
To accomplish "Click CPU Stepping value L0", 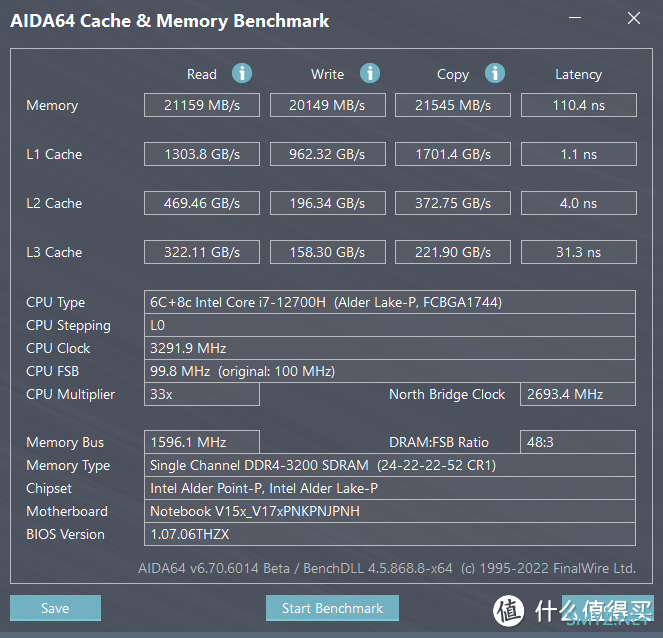I will [x=390, y=325].
